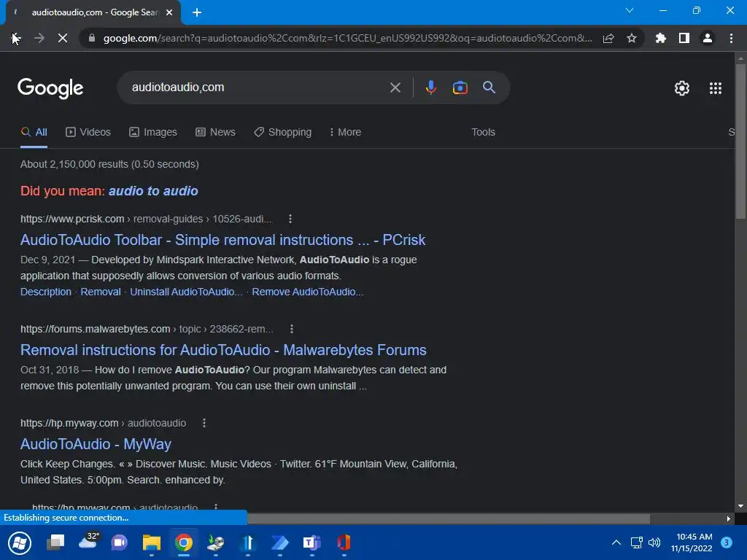Open more options for the malwarebytes result

pyautogui.click(x=292, y=329)
